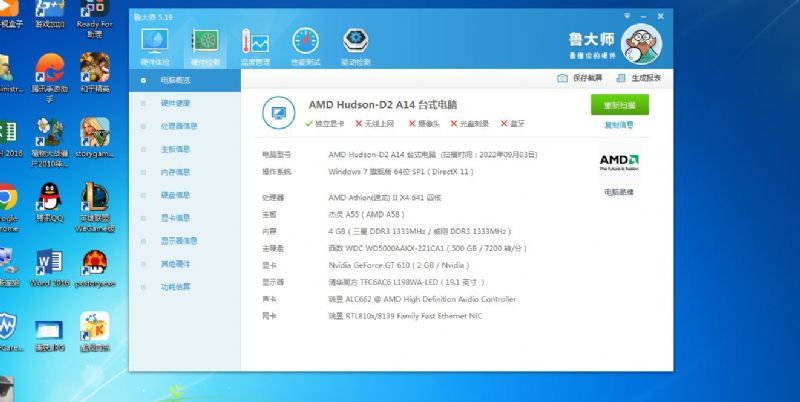Viewport: 800px width, 402px height.
Task: Open 功耗估算 in the sidebar
Action: coord(176,287)
